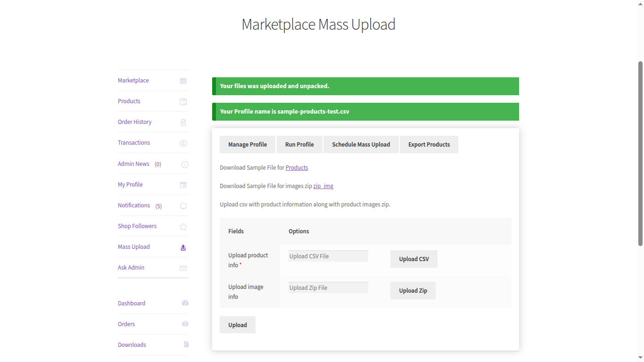The height and width of the screenshot is (362, 644).
Task: Click the Transactions dollar icon
Action: click(x=183, y=143)
